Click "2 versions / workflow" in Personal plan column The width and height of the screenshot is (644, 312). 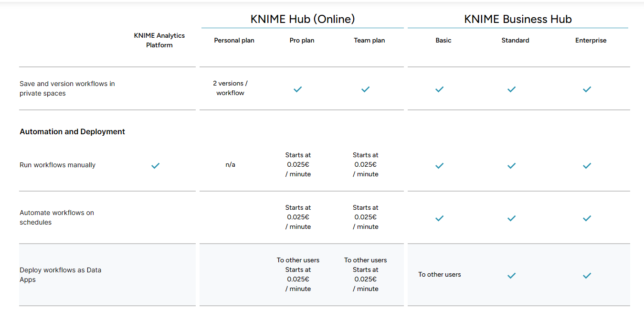click(x=230, y=88)
